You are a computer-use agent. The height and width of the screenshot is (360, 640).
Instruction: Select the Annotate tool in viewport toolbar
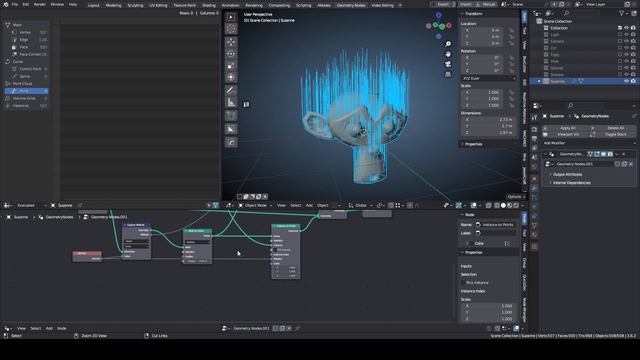tap(231, 90)
